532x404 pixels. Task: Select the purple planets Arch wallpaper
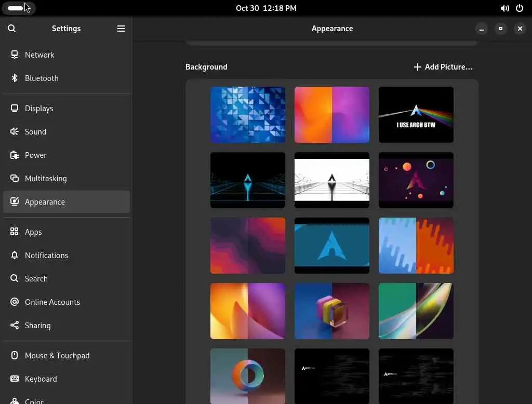coord(416,180)
